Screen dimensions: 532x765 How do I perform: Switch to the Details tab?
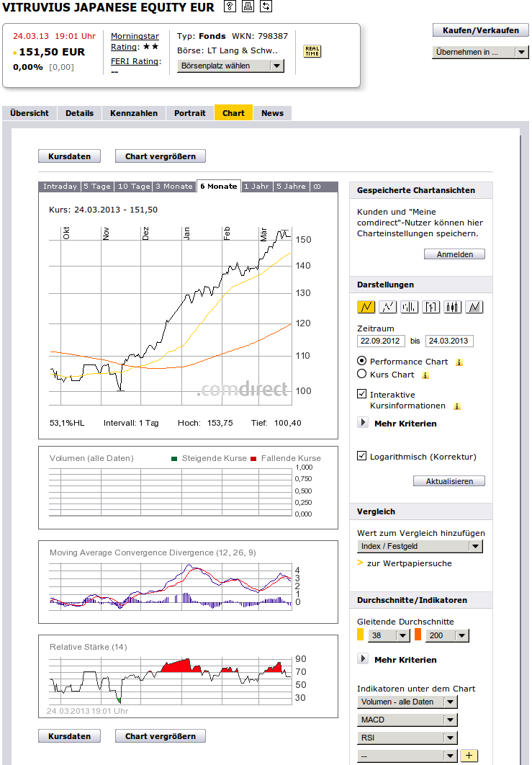(79, 113)
